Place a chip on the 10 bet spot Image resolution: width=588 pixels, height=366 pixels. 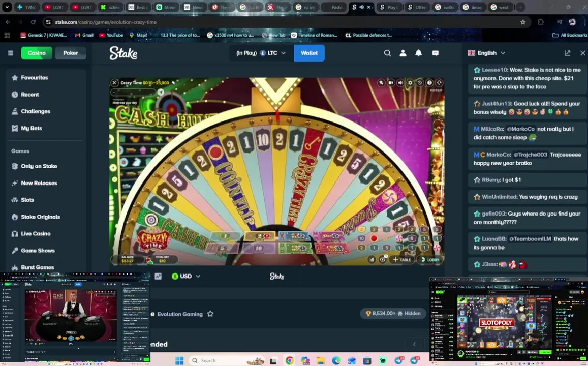point(259,248)
